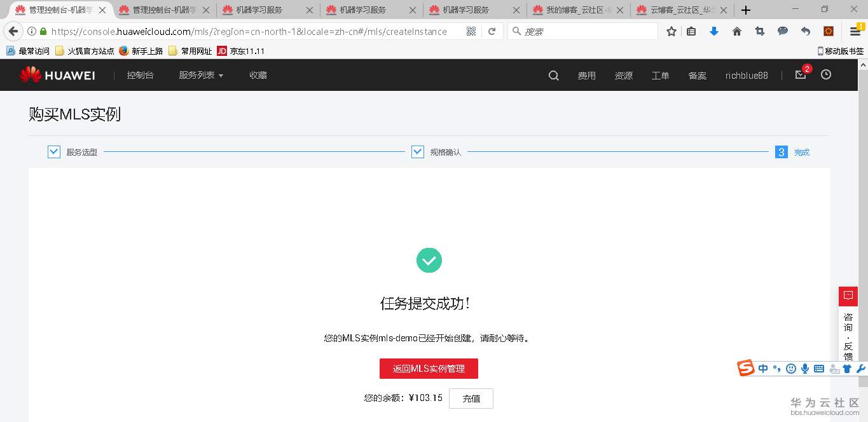Screen dimensions: 868x422
Task: Open the search magnifier in the Huawei console header
Action: (553, 75)
